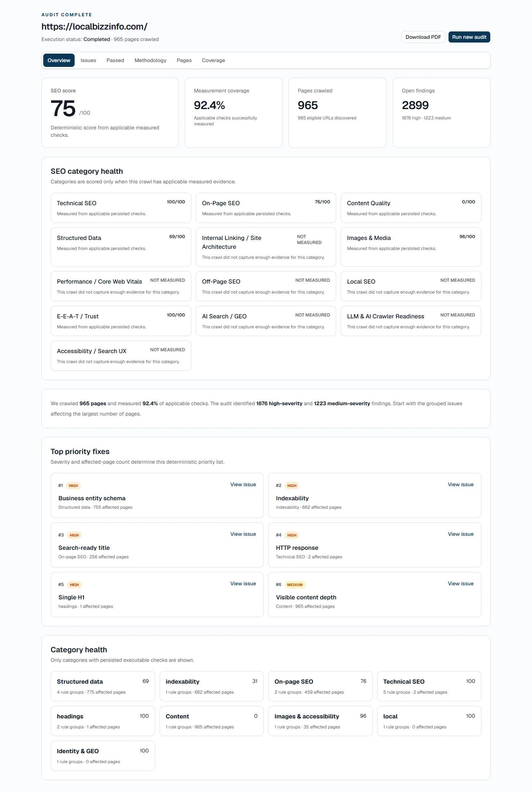The height and width of the screenshot is (792, 532).
Task: Click the 92.4% measurement coverage value
Action: click(209, 105)
